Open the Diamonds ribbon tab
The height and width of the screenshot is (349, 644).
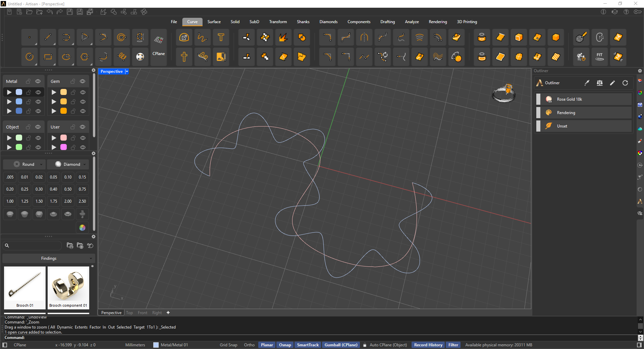(328, 22)
